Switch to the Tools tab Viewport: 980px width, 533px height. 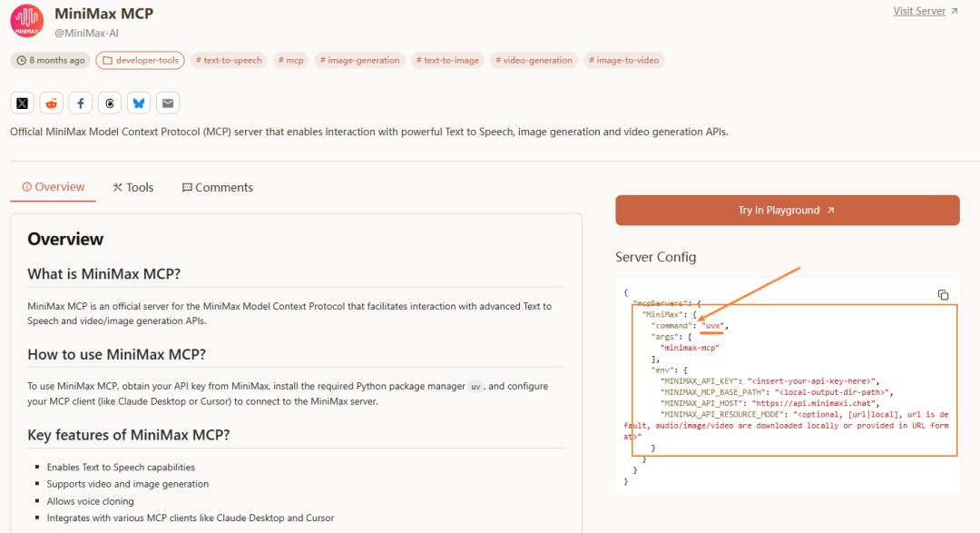pyautogui.click(x=133, y=187)
